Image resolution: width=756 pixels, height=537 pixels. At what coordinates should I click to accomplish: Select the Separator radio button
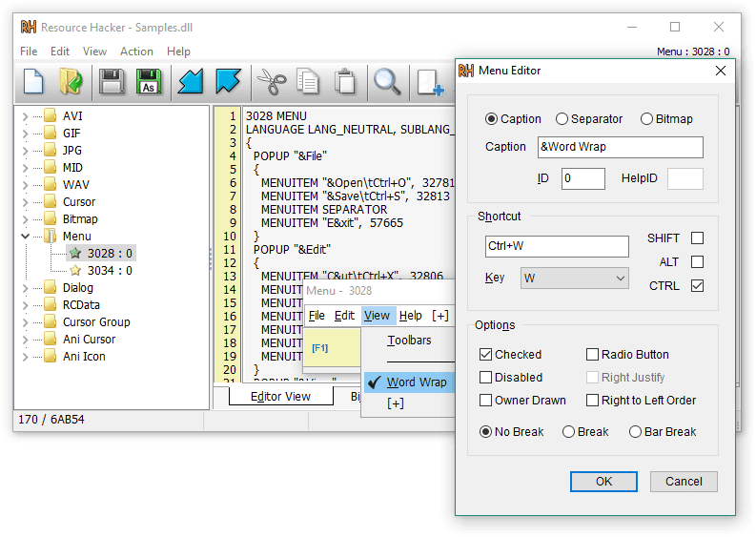click(562, 119)
